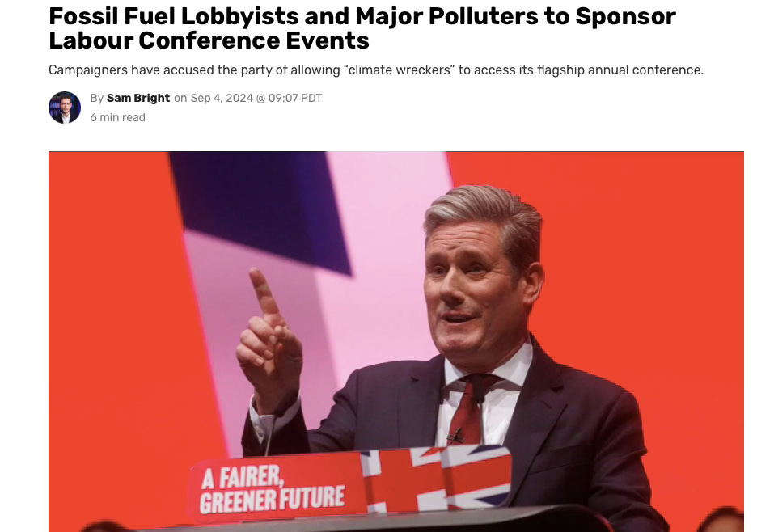Viewport: 774px width, 532px height.
Task: Click the Union Jack flag on the podium
Action: (x=437, y=479)
